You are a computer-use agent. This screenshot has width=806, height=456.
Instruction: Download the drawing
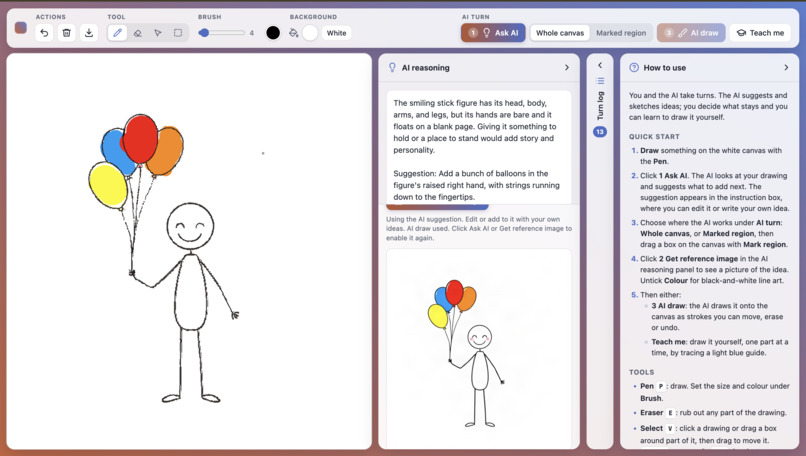(89, 33)
